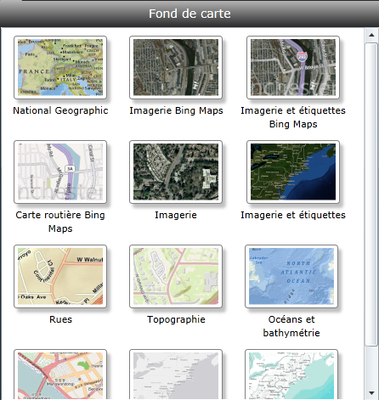Click the Fond de carte header bar
The height and width of the screenshot is (400, 379).
[x=189, y=14]
